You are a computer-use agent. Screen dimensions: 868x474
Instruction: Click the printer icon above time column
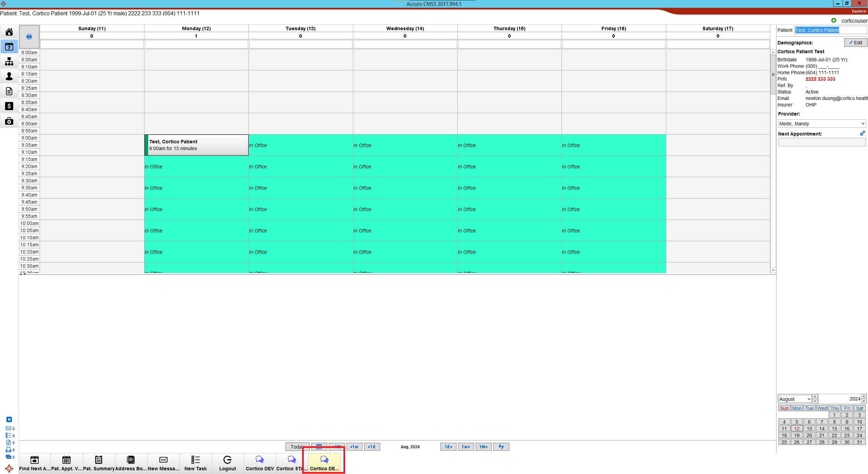tap(29, 37)
